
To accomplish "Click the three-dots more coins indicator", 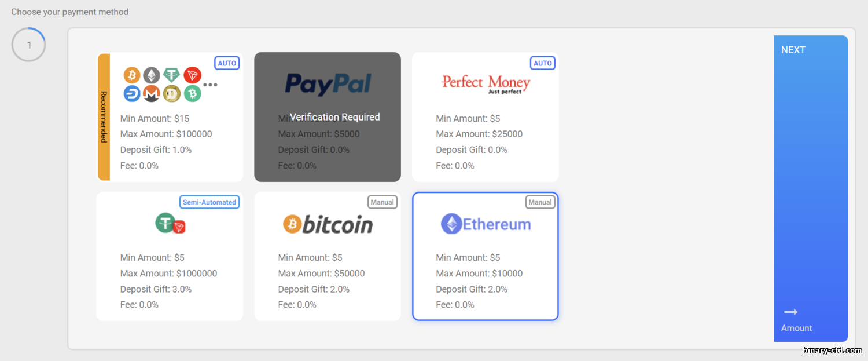I will (210, 85).
